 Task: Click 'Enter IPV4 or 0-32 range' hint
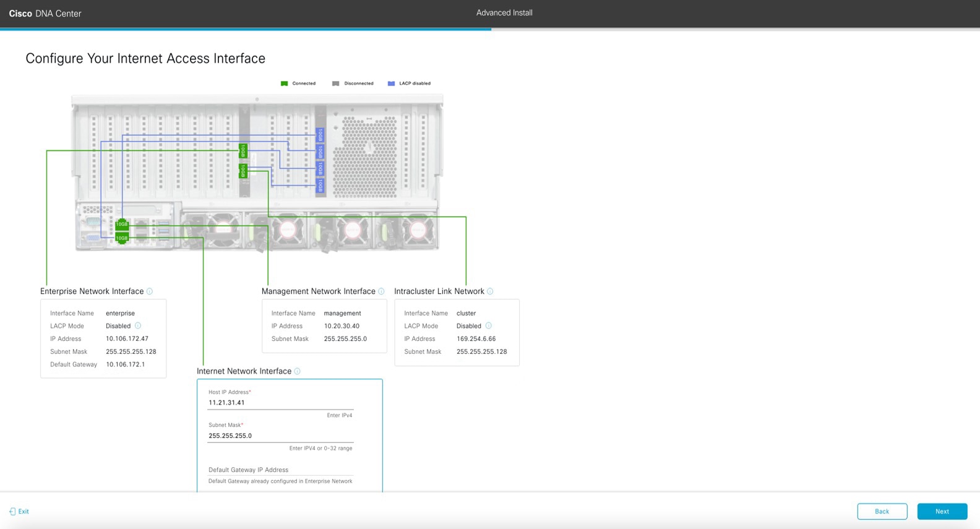(320, 449)
